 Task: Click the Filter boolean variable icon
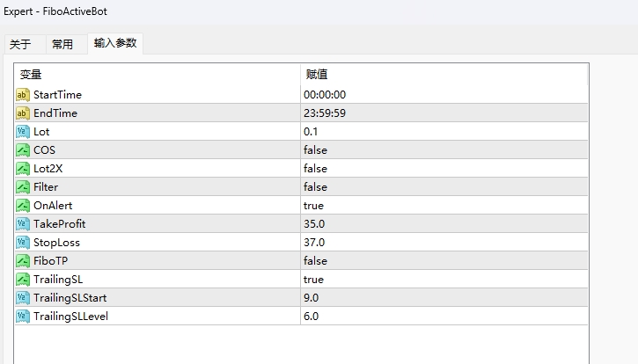pos(23,187)
